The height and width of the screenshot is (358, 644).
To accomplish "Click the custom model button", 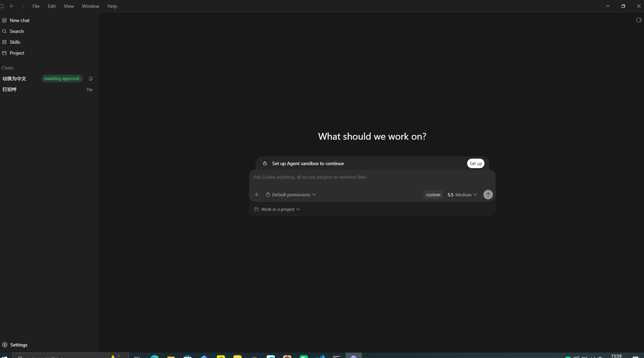I will pyautogui.click(x=433, y=195).
